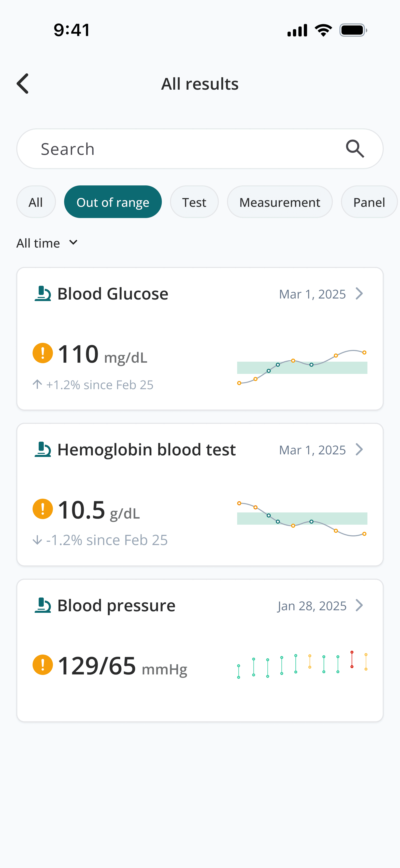The width and height of the screenshot is (400, 868).
Task: Tap the warning icon beside 110 mg/dL
Action: (x=43, y=353)
